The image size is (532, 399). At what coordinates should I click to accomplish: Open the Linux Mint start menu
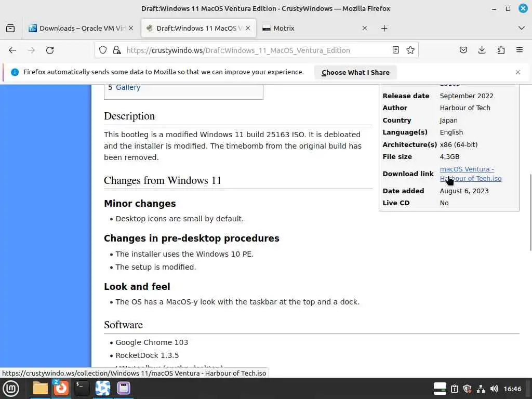point(11,389)
